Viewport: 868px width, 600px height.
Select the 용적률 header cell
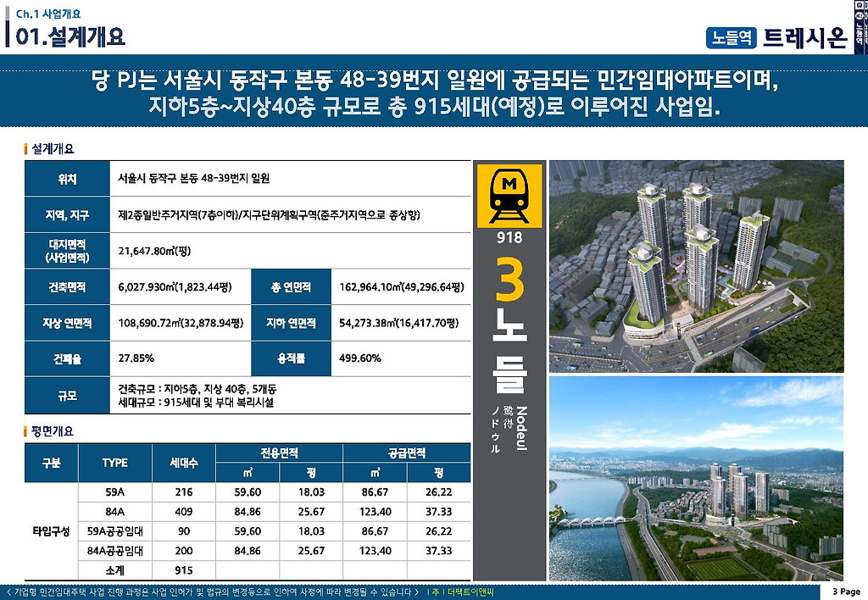292,358
